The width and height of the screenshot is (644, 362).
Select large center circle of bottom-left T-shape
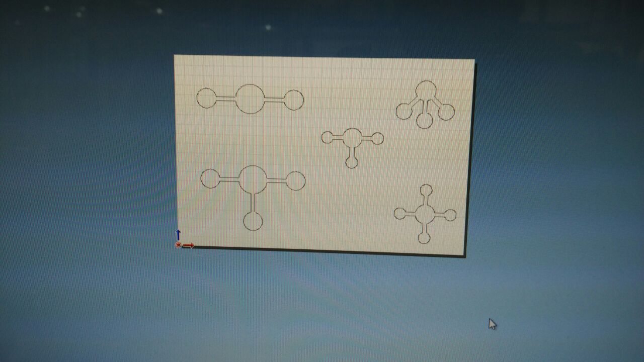coord(253,179)
